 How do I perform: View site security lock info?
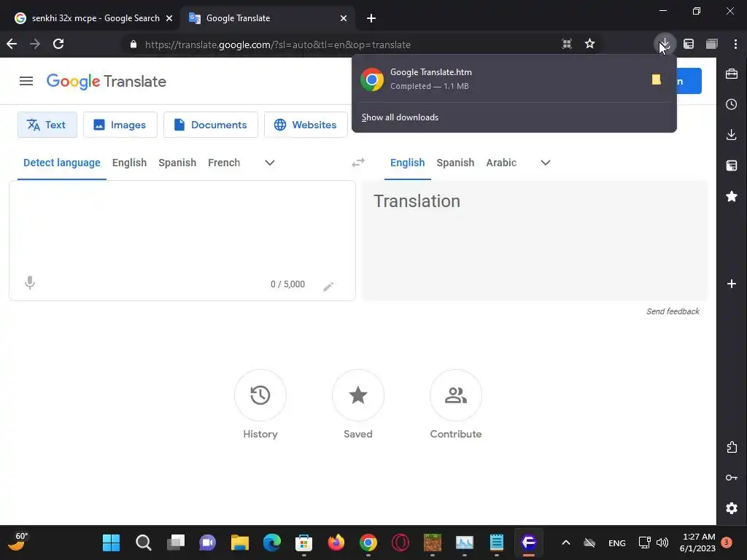(133, 44)
